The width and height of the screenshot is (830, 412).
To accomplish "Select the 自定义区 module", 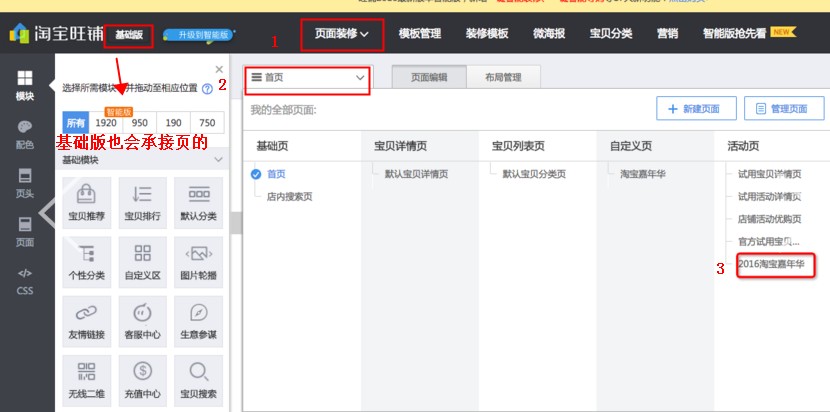I will tap(142, 262).
